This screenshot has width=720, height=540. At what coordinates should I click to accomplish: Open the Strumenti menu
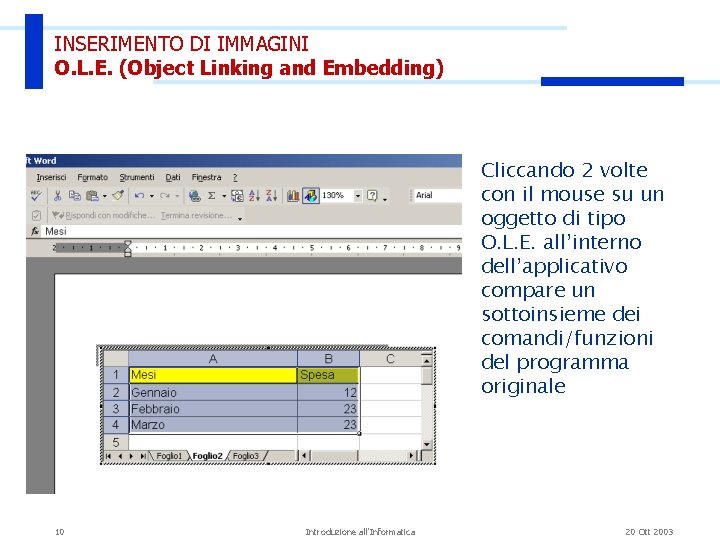137,177
